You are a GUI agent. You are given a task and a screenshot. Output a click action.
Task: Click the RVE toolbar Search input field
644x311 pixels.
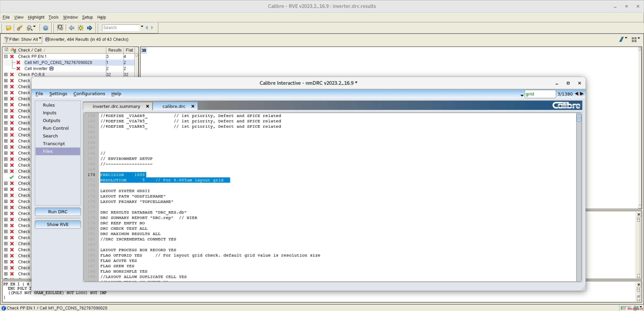point(121,28)
